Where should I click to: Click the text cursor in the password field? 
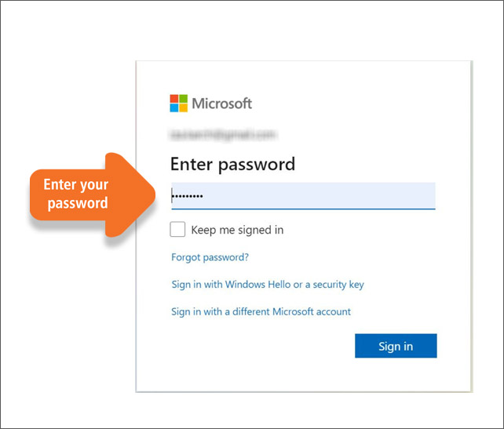coord(172,195)
